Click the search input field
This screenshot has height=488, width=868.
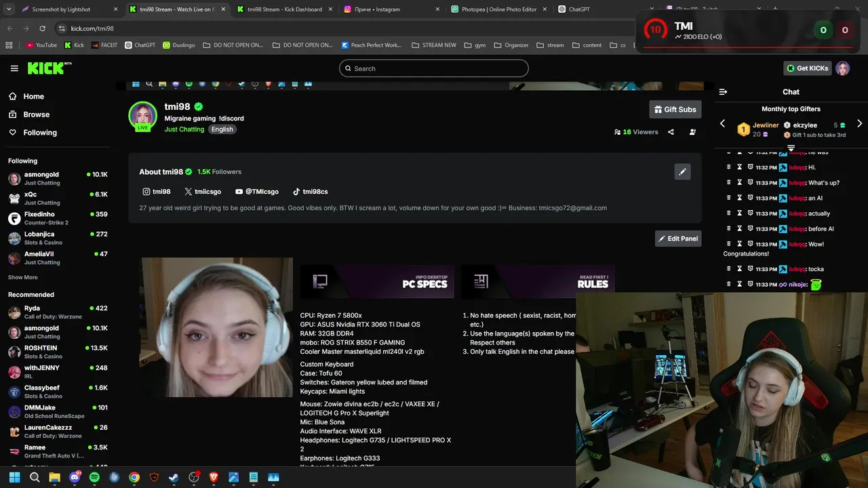434,68
